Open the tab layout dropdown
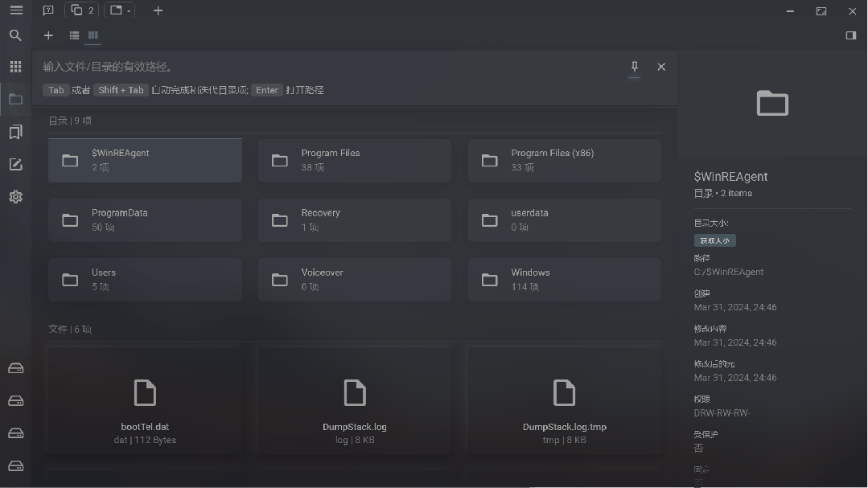This screenshot has height=488, width=868. point(120,10)
